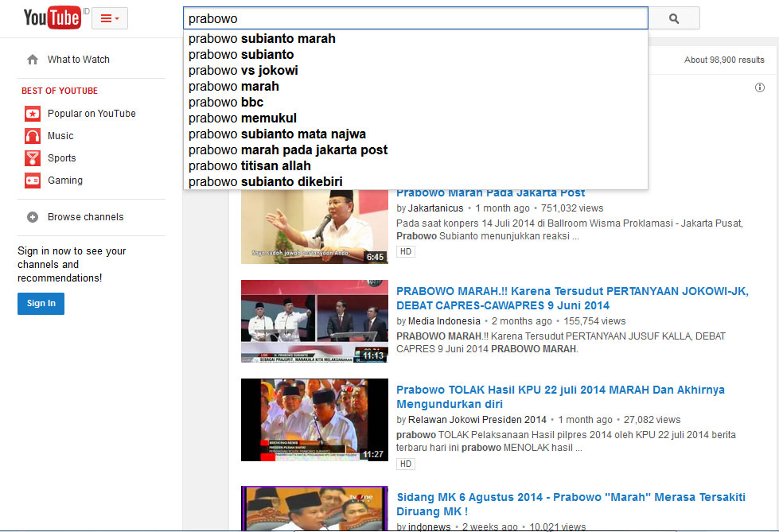Open the video thumbnail lasting 11:27
Screen dimensions: 779x532
(314, 420)
